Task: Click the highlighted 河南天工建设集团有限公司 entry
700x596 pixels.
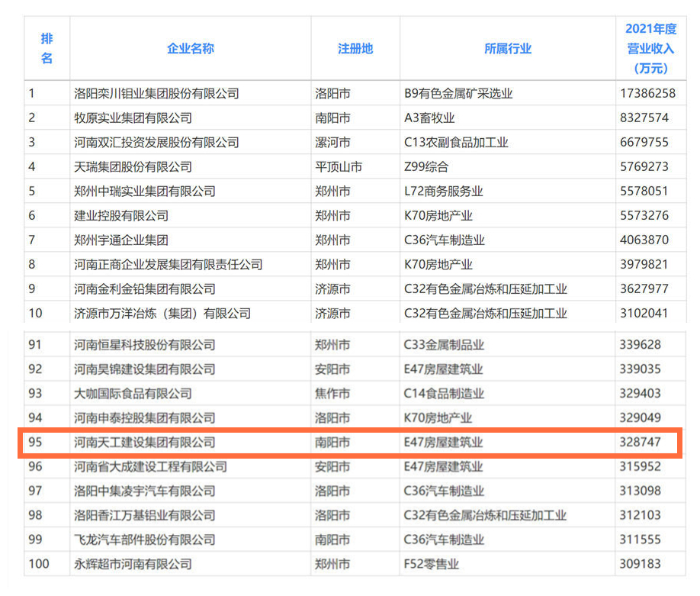Action: (144, 442)
